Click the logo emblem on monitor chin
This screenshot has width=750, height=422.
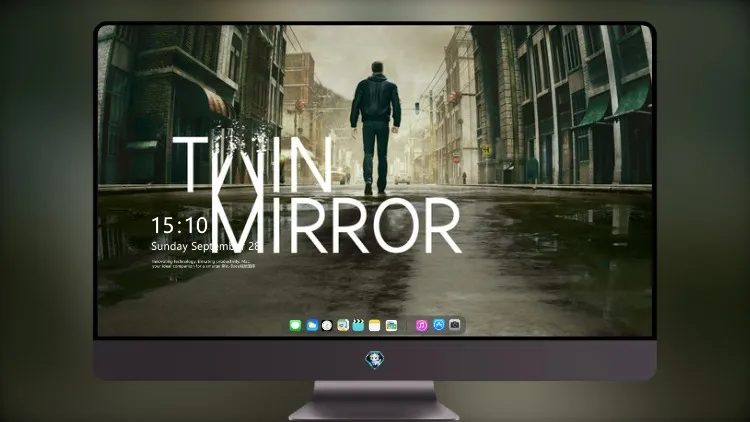click(x=375, y=360)
